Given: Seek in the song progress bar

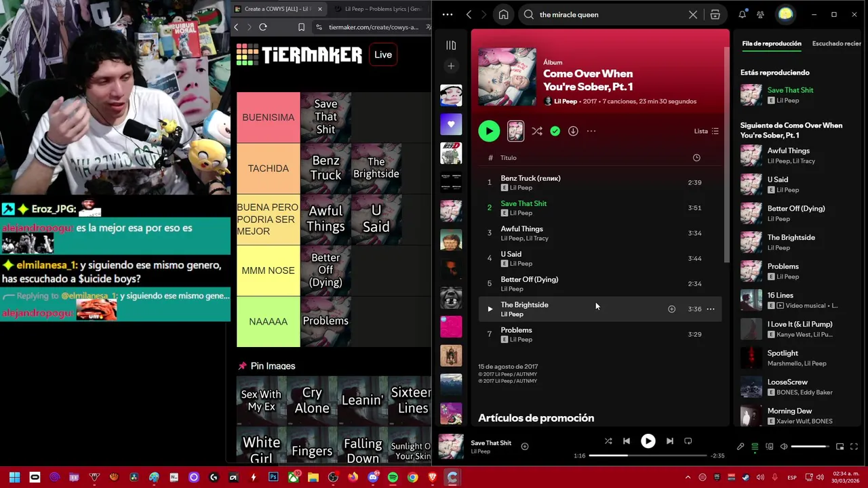Looking at the screenshot, I should click(648, 455).
